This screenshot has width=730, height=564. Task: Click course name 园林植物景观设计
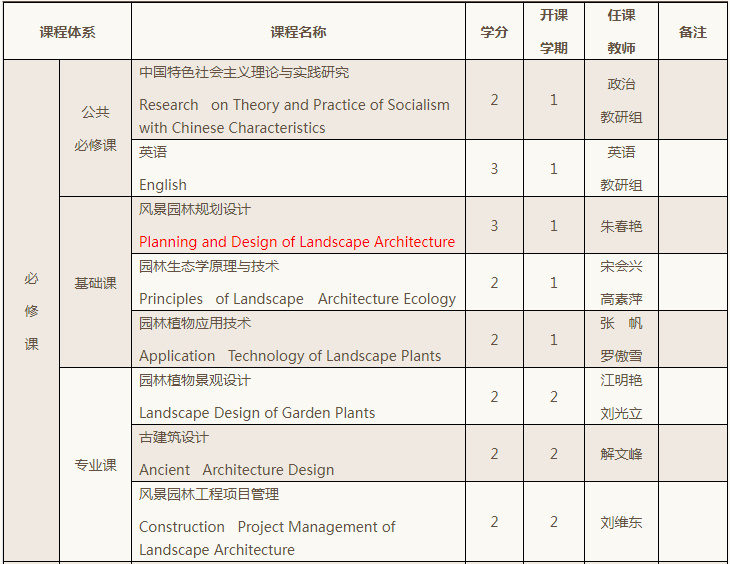pyautogui.click(x=195, y=380)
